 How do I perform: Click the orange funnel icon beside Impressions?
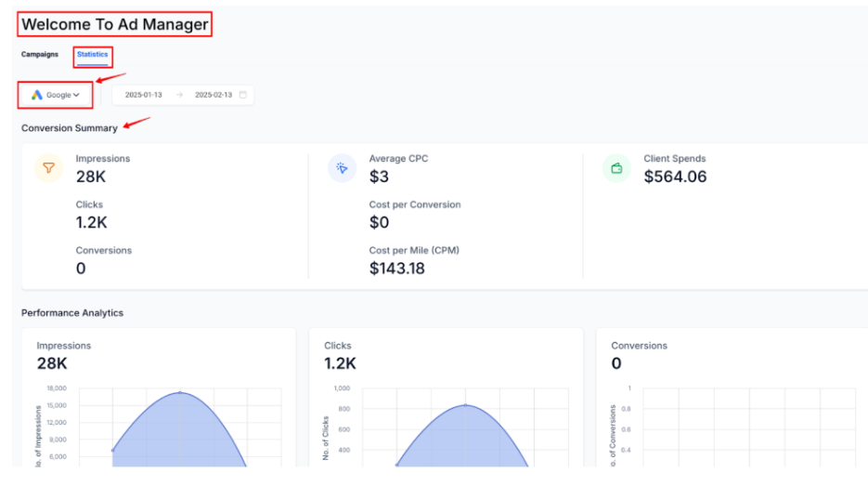pyautogui.click(x=49, y=169)
